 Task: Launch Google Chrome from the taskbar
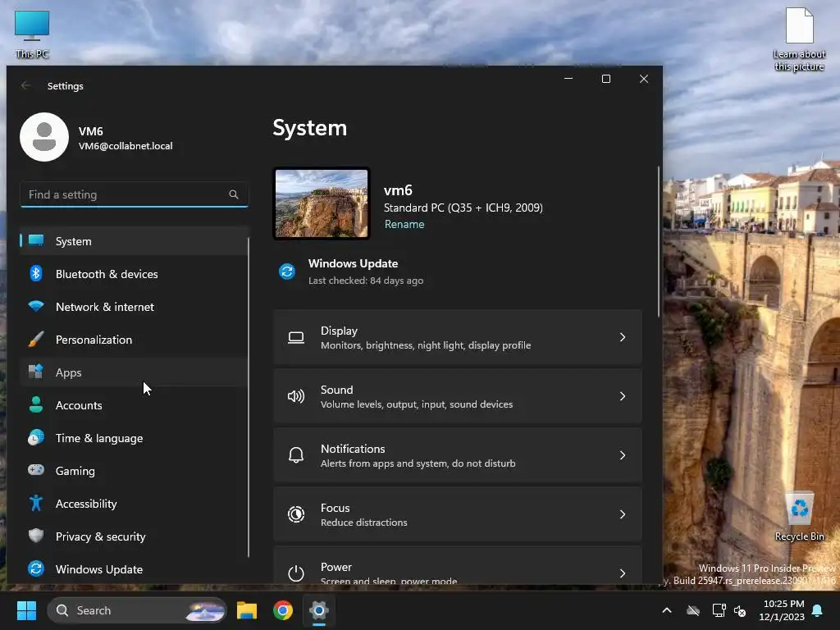pos(283,610)
